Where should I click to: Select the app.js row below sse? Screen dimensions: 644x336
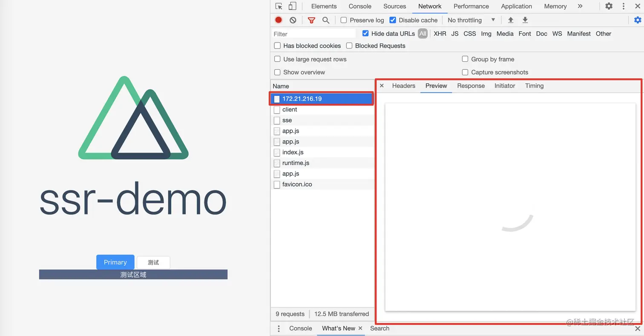coord(322,131)
